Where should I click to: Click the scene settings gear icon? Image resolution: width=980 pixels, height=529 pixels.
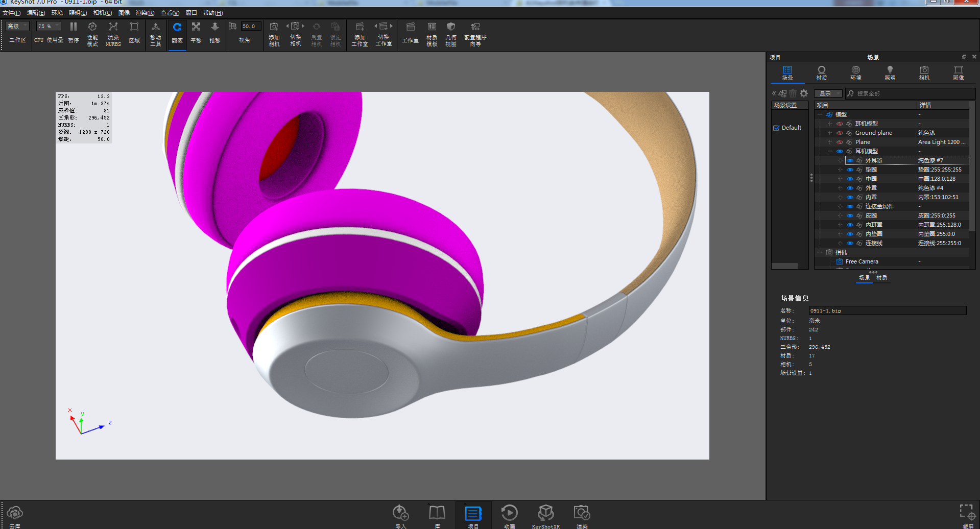tap(804, 93)
